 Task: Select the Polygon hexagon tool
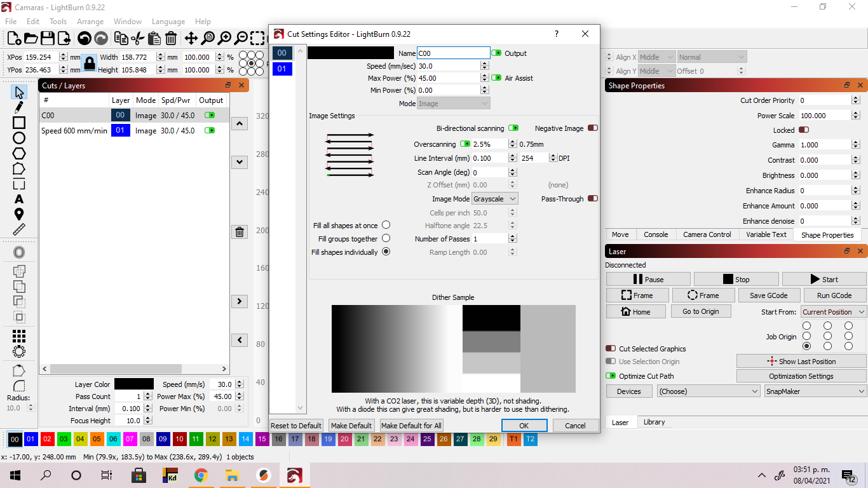tap(19, 153)
